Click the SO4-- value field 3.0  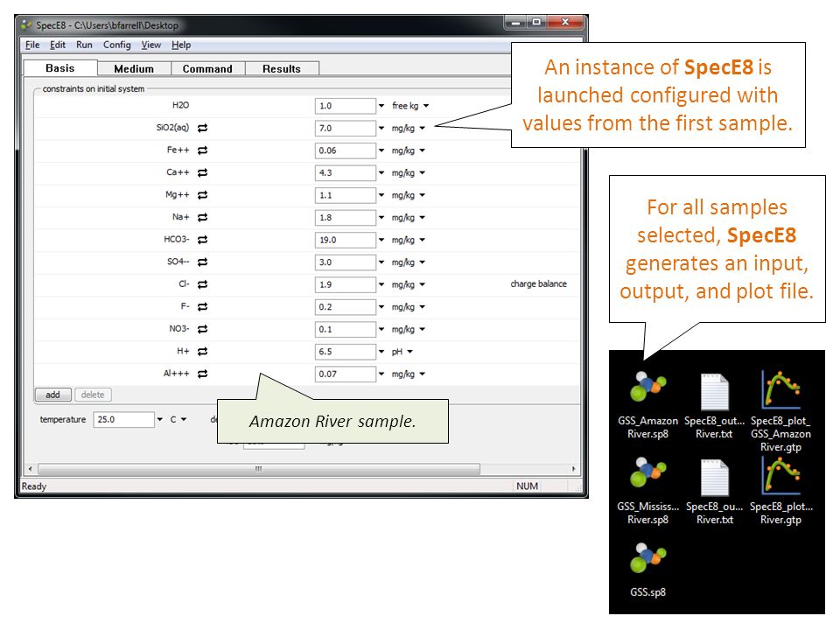(346, 262)
